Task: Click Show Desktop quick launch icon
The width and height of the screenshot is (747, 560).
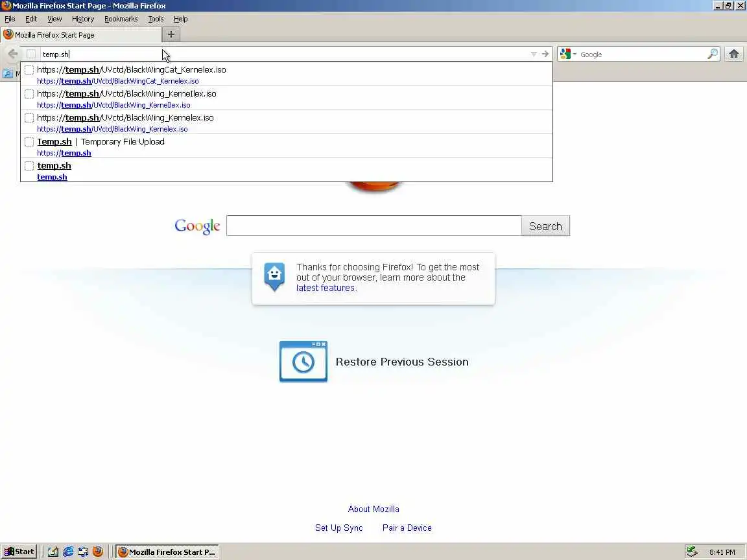Action: [83, 552]
